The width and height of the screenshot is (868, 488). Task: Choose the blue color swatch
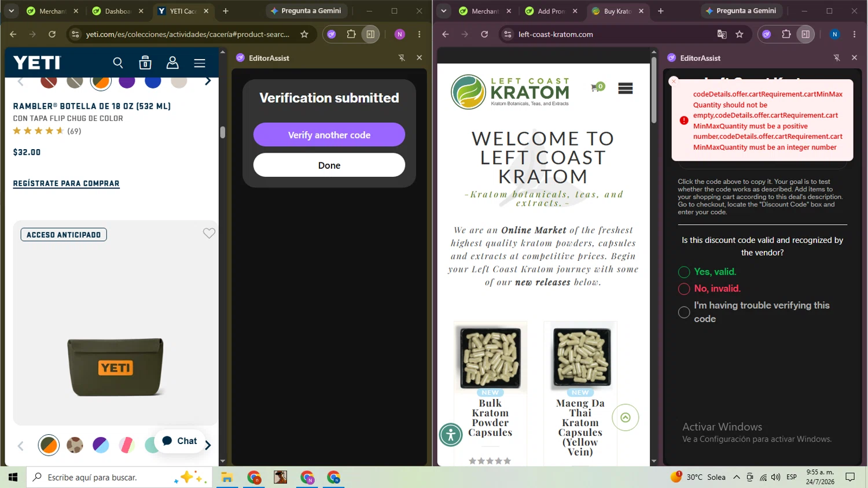tap(153, 82)
